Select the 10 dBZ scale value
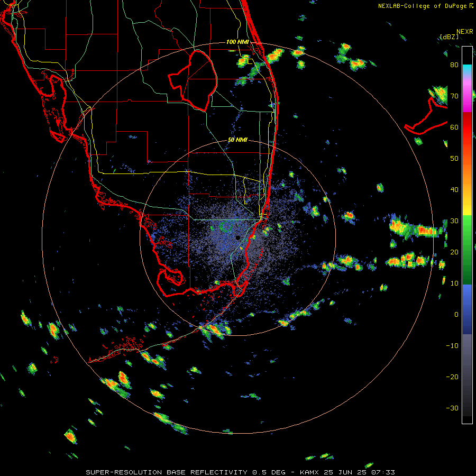Viewport: 476px width, 476px height. pyautogui.click(x=454, y=283)
